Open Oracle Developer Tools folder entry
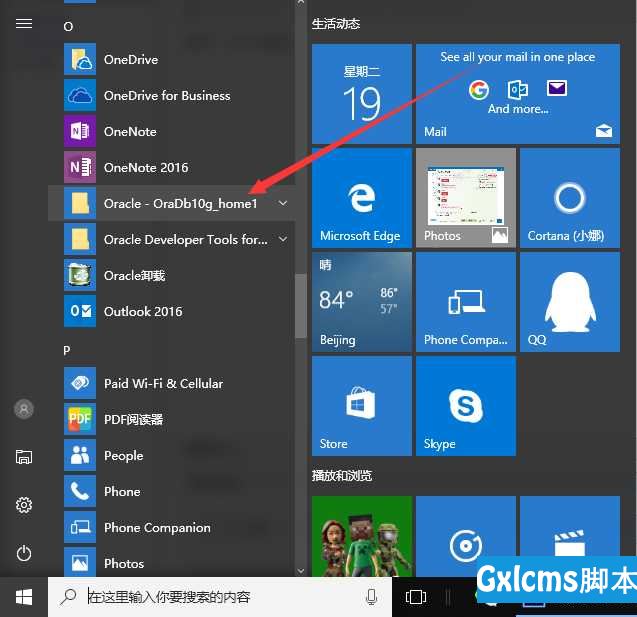This screenshot has width=637, height=617. tap(171, 239)
